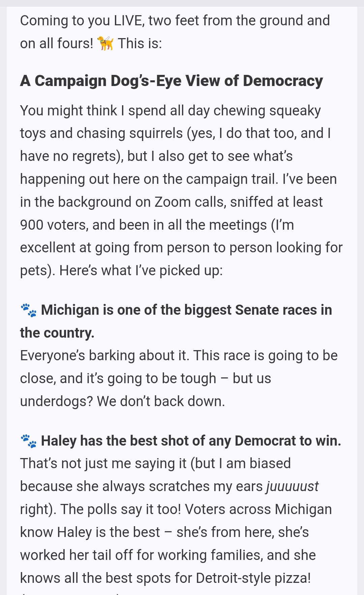Image resolution: width=364 pixels, height=595 pixels.
Task: Tap "Here's what I've picked up:"
Action: pos(141,271)
